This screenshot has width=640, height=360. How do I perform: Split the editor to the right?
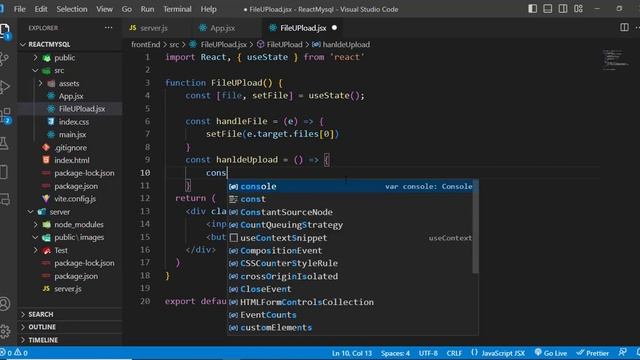tap(624, 27)
